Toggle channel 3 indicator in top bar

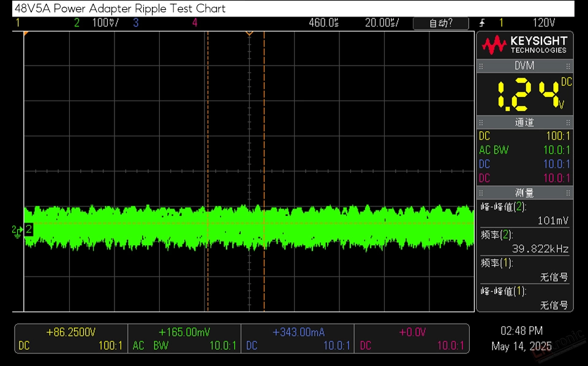[x=136, y=23]
